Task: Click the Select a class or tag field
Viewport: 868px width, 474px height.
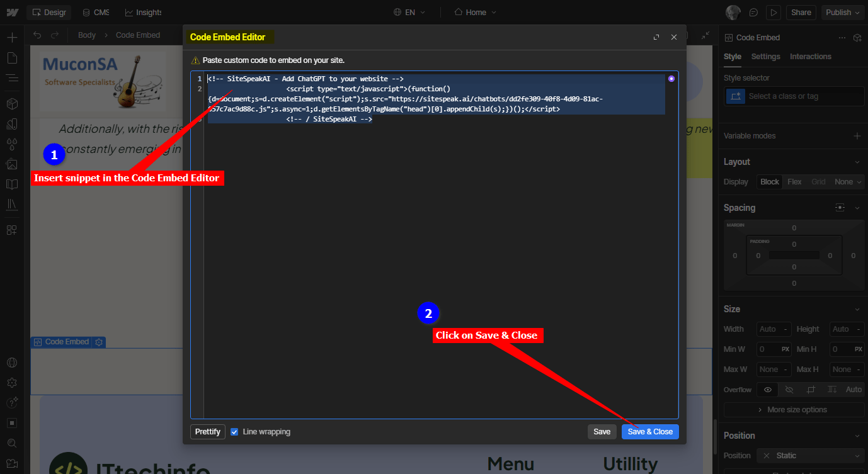Action: 794,96
